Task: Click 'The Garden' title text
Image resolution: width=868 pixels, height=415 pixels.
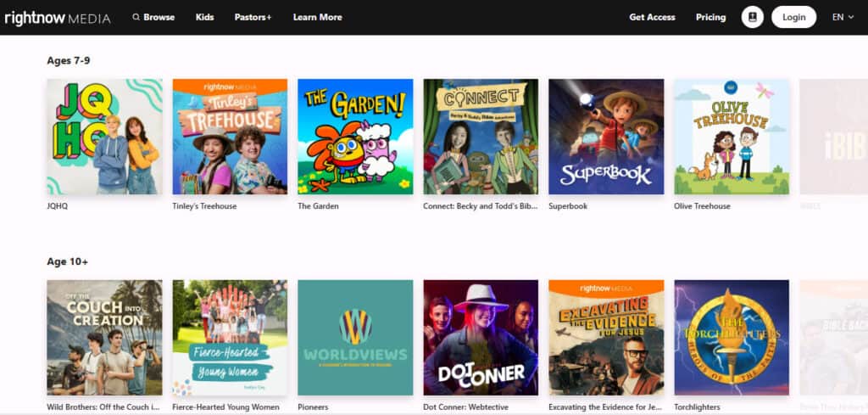Action: (x=319, y=206)
